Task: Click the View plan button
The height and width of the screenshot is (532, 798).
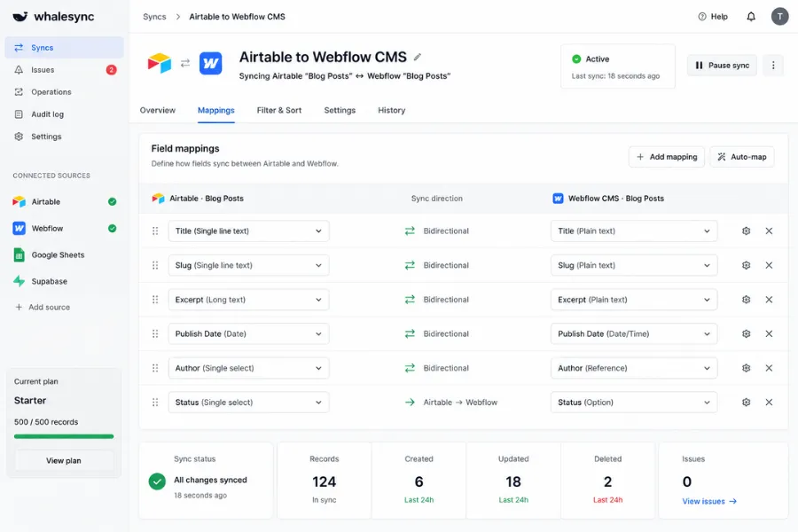Action: [64, 461]
